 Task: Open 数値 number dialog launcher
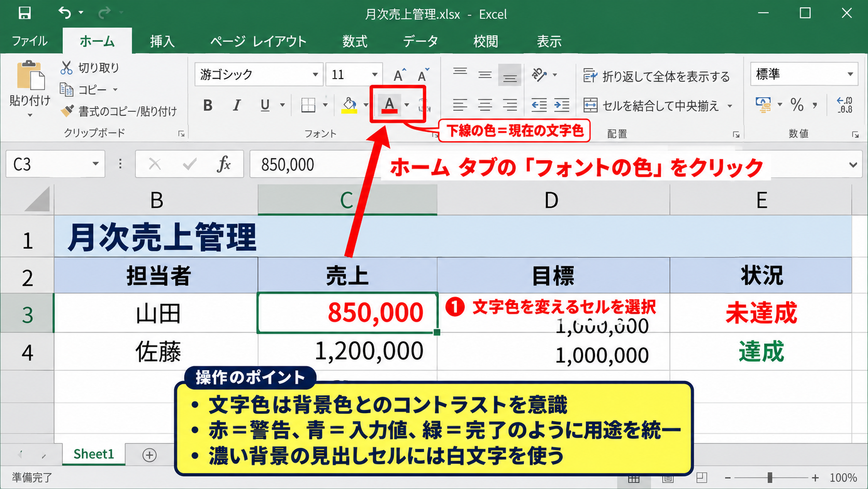[x=855, y=135]
